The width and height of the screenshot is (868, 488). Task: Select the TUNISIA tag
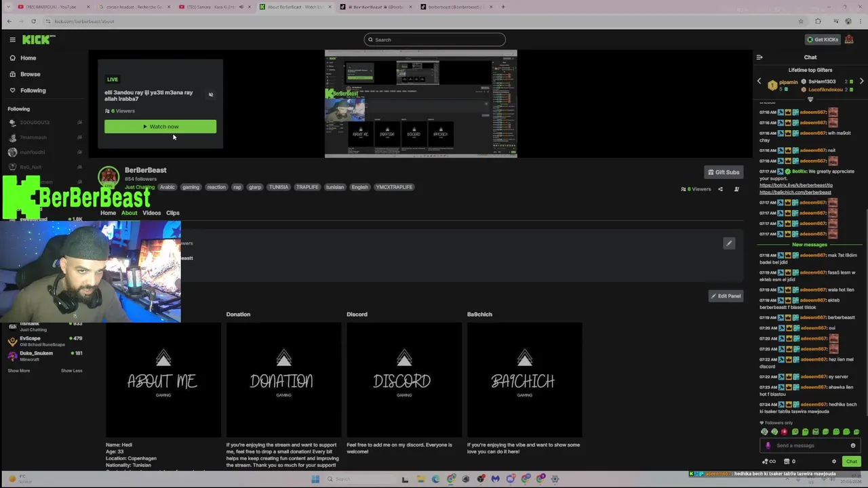pos(279,187)
